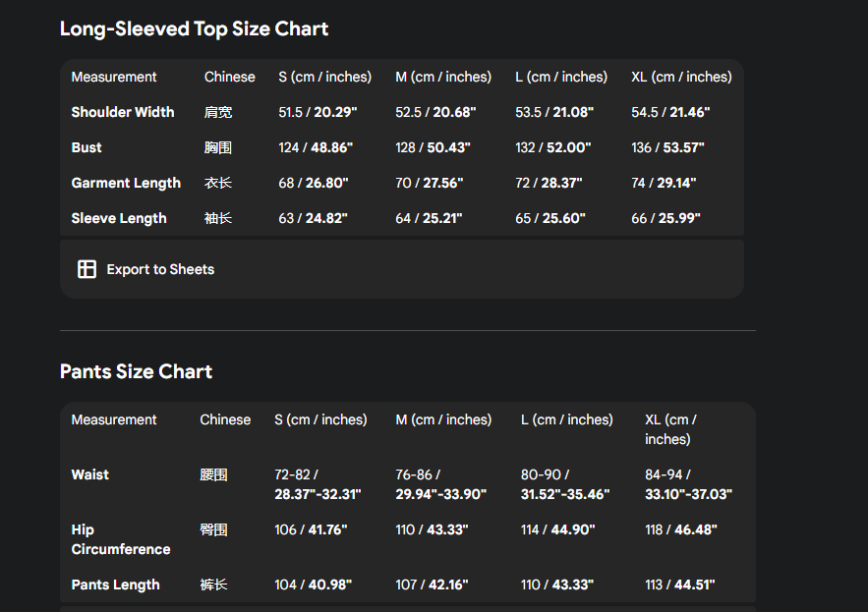
Task: Select the 65 / 25.60" sleeve length cell
Action: [x=550, y=218]
